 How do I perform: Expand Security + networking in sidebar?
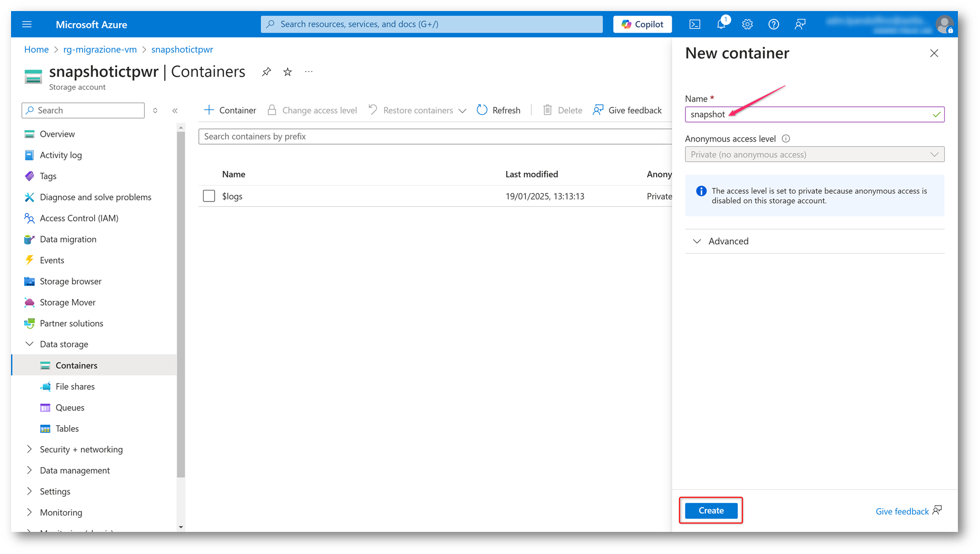click(x=29, y=449)
